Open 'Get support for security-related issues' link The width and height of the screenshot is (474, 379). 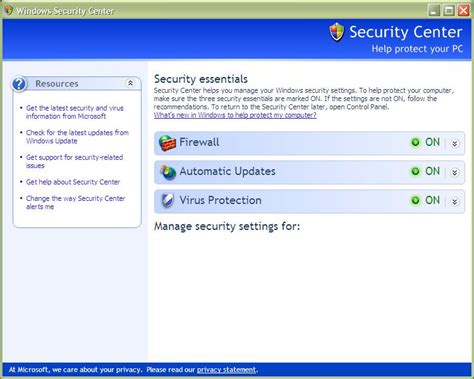click(x=74, y=161)
